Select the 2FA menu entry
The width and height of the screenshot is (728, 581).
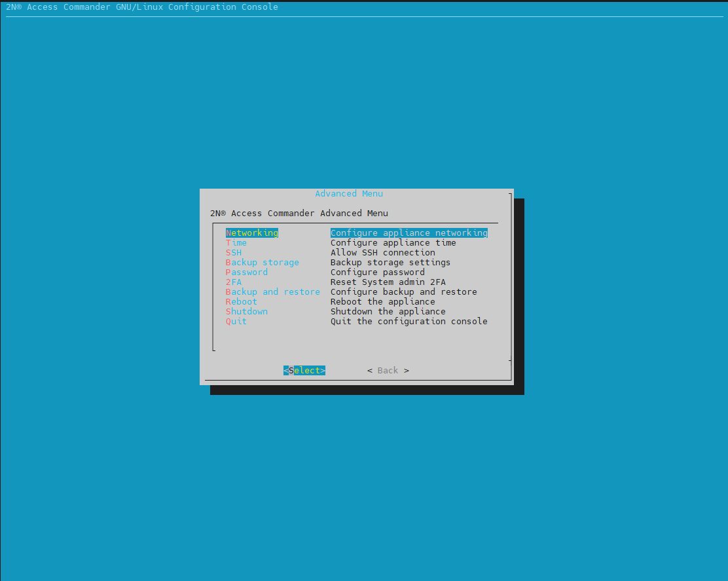click(x=234, y=282)
